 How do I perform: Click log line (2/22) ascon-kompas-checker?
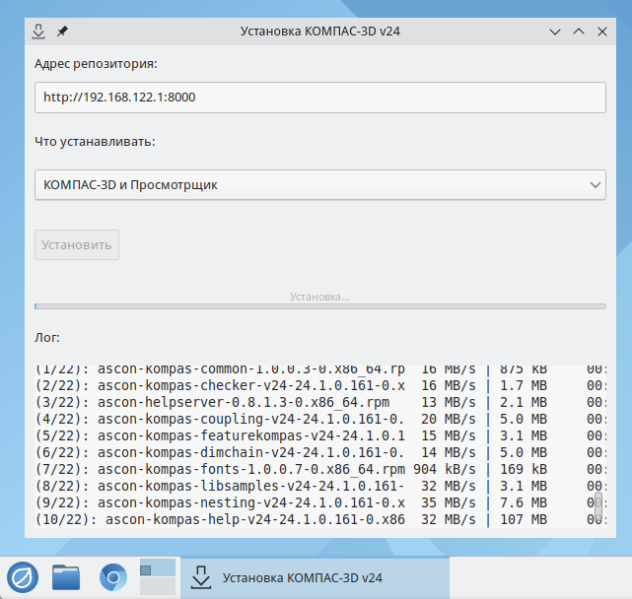321,386
